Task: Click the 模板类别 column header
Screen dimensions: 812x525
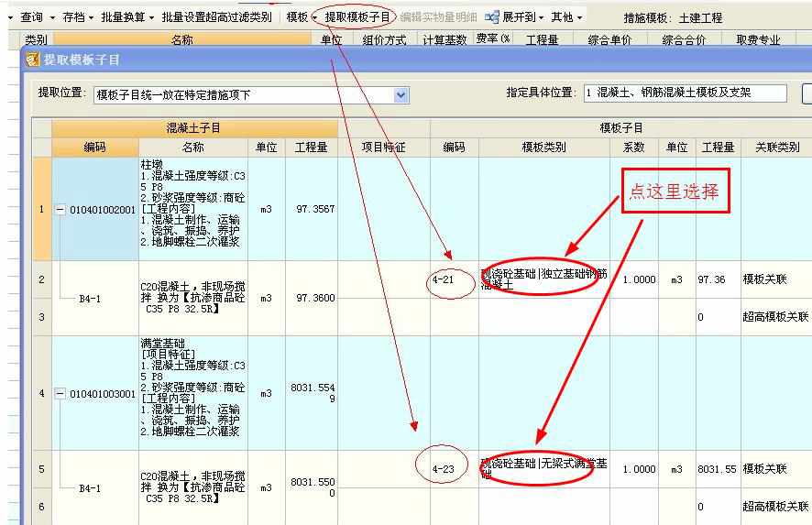Action: pyautogui.click(x=543, y=147)
